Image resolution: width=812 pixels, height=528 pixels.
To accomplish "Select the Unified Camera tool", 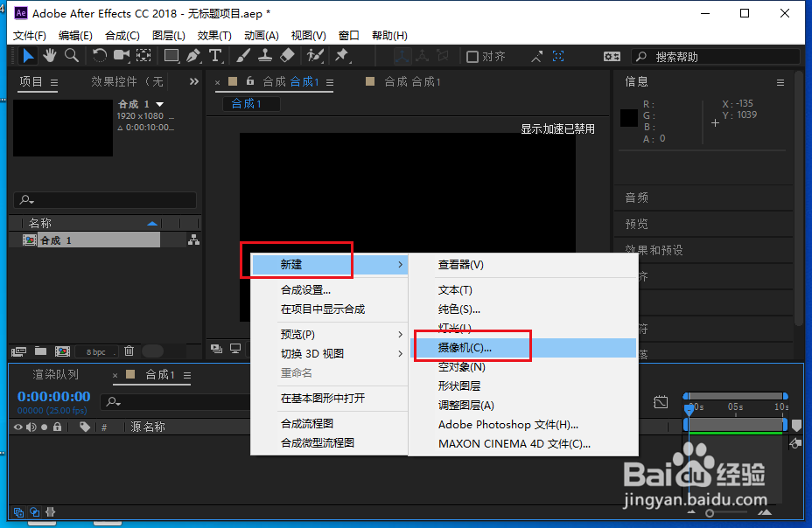I will pyautogui.click(x=121, y=56).
